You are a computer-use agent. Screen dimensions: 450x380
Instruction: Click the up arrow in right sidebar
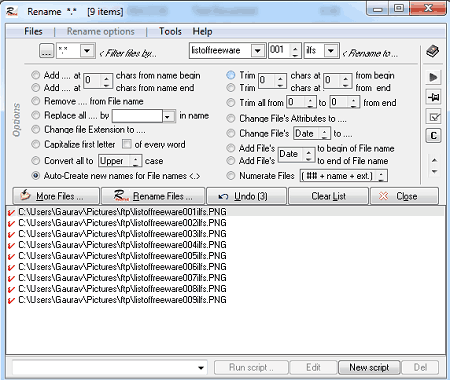pyautogui.click(x=434, y=161)
